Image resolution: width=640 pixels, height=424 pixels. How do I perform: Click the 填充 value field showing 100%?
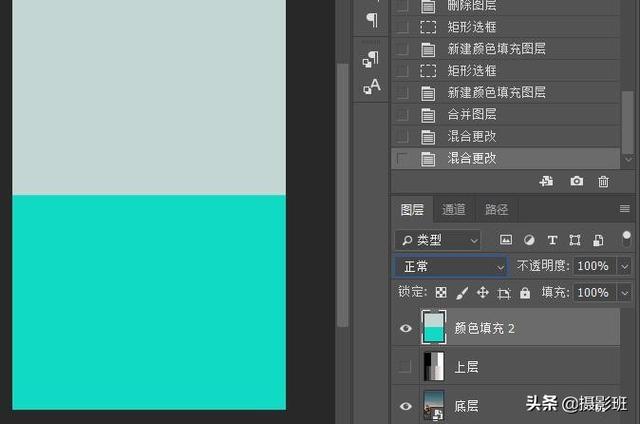point(595,293)
